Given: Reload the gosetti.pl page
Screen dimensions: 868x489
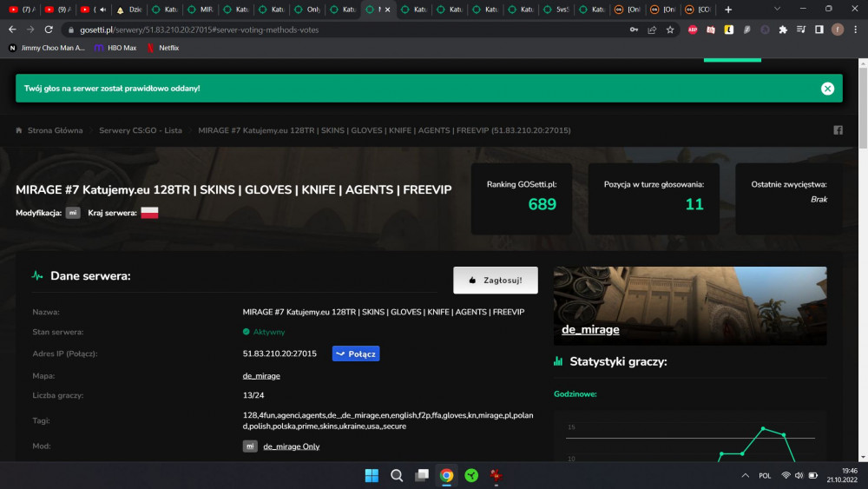Looking at the screenshot, I should [49, 30].
